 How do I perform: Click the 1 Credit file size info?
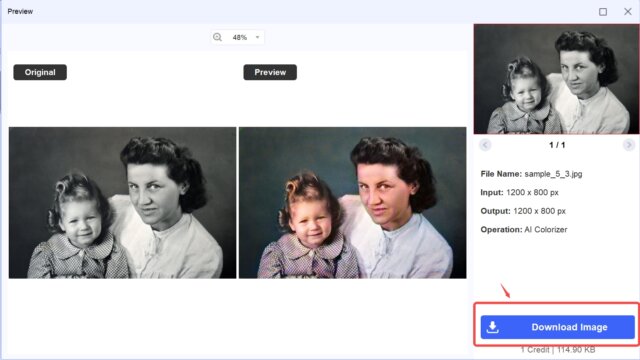coord(558,350)
